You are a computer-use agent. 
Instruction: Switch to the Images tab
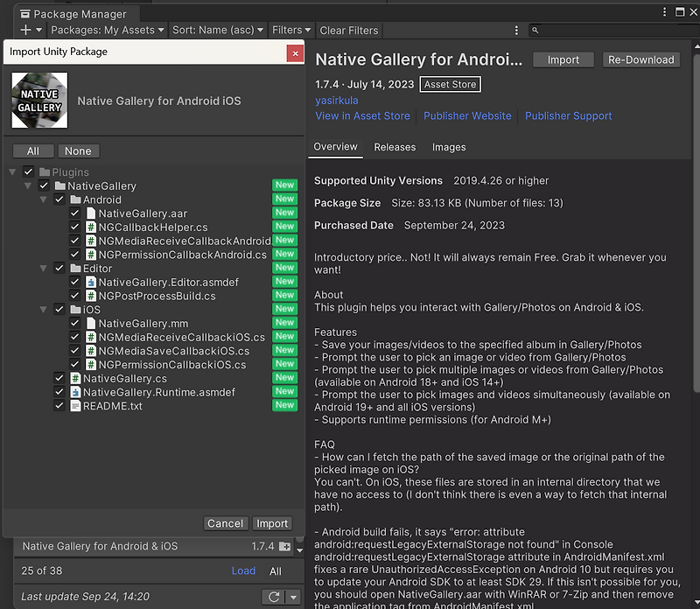tap(449, 147)
